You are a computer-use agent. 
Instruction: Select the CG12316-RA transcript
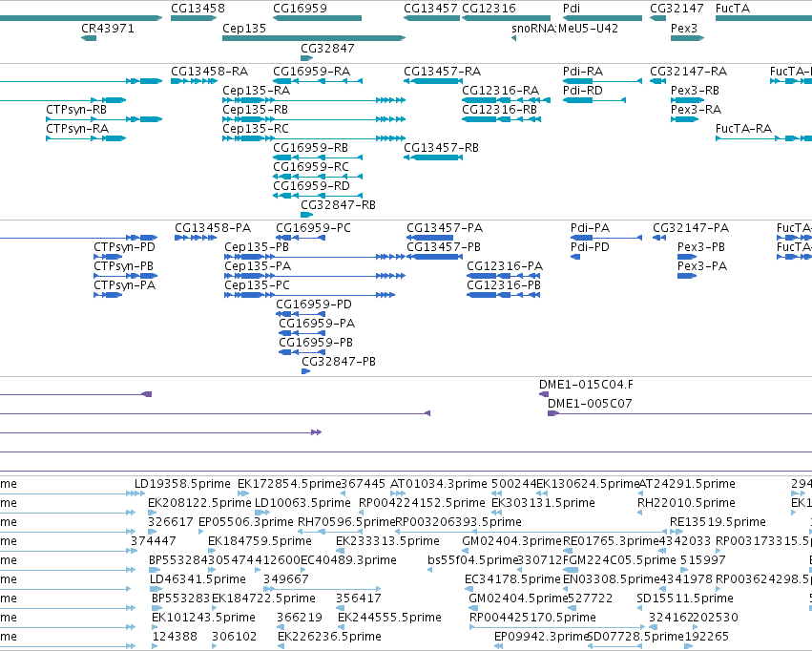click(x=506, y=100)
